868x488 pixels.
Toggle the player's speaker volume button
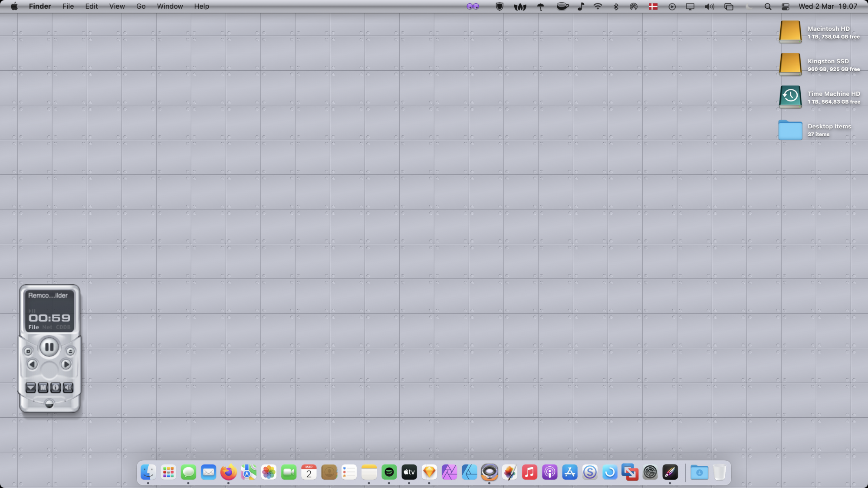(68, 387)
